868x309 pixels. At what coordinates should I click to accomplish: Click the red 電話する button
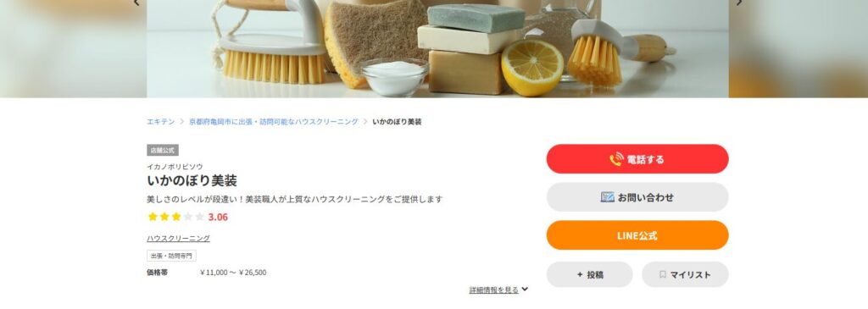637,159
